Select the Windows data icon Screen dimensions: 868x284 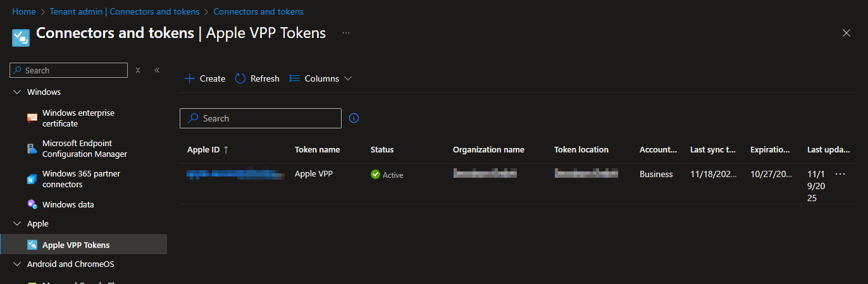tap(32, 204)
